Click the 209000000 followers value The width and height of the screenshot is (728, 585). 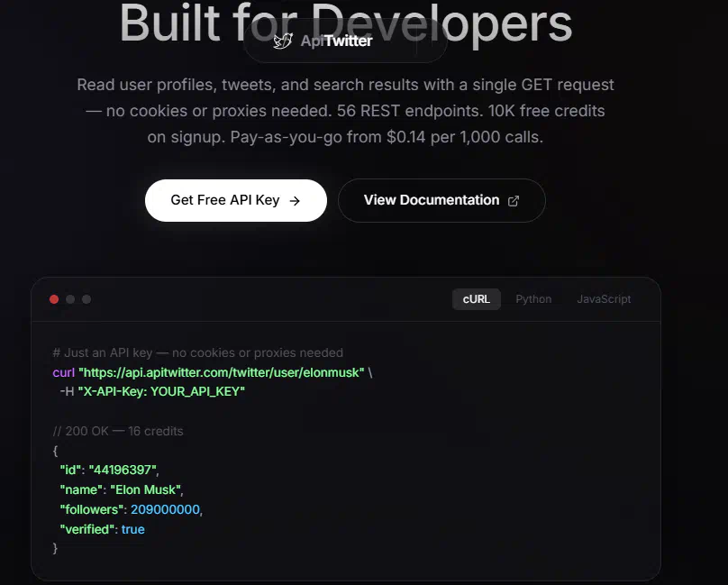166,509
